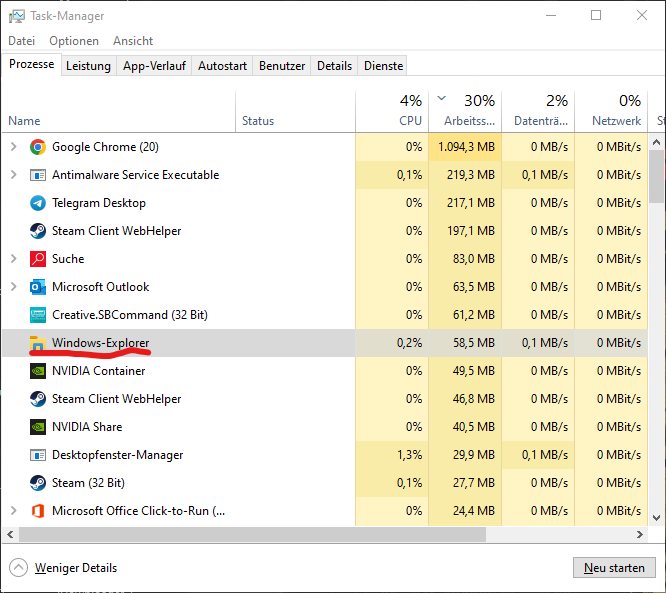
Task: Sort by the Netzwerk column header
Action: coord(611,111)
